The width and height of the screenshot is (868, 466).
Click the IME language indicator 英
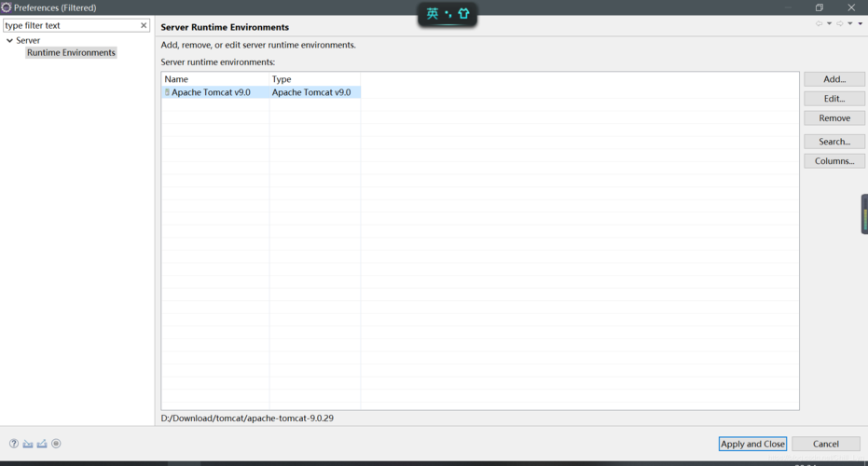click(432, 13)
